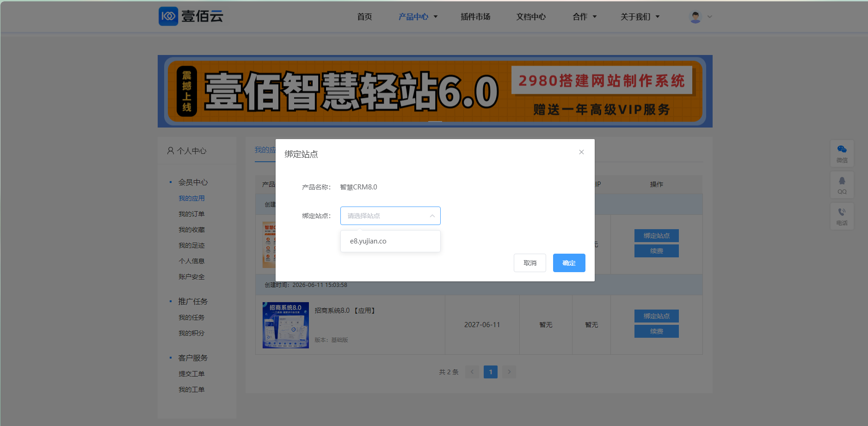Open the 绑定站点 site dropdown
Image resolution: width=868 pixels, height=426 pixels.
[390, 216]
